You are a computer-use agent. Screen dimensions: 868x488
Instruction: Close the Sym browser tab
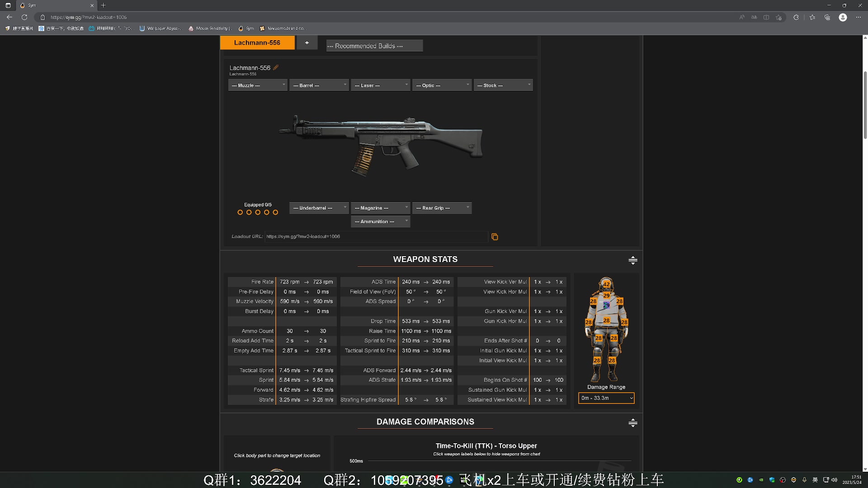[92, 5]
